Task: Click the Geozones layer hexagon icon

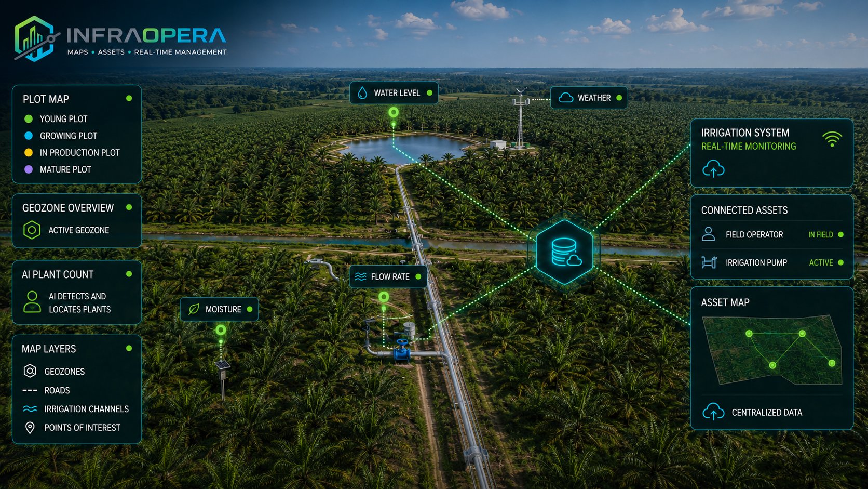Action: tap(30, 371)
